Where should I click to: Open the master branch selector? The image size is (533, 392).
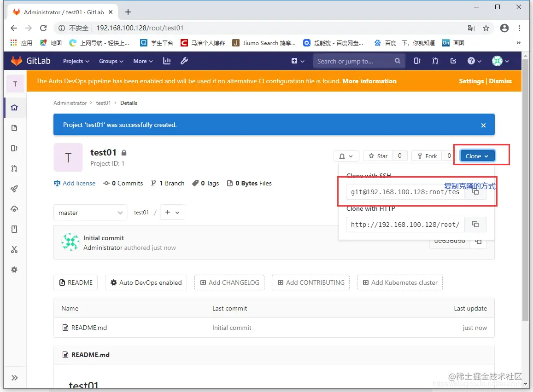click(90, 213)
